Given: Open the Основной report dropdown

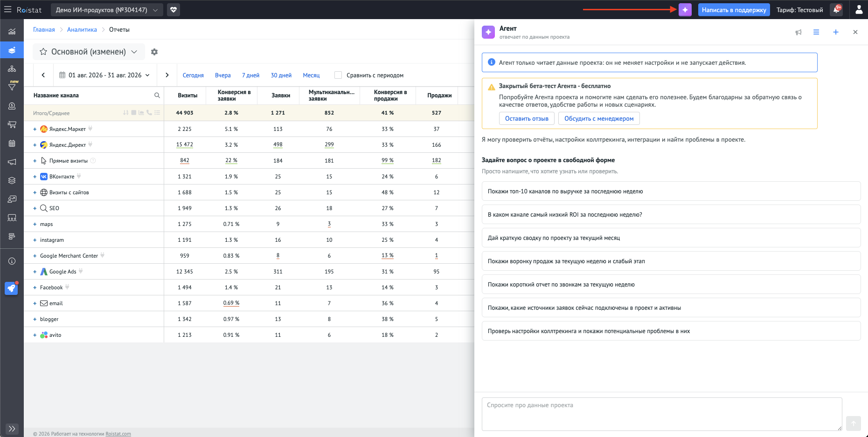Looking at the screenshot, I should click(x=89, y=52).
